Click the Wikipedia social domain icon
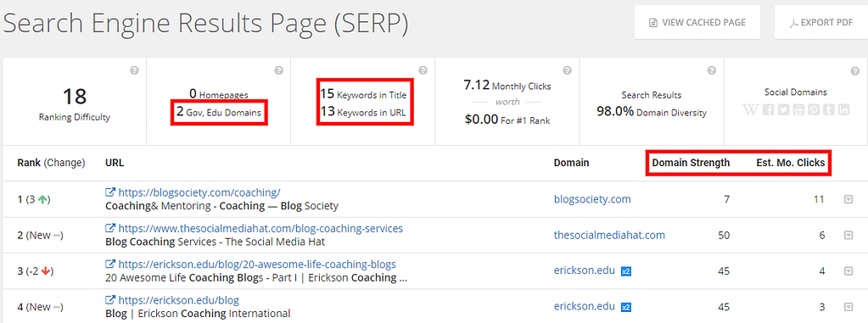Viewport: 868px width, 323px height. coord(751,109)
